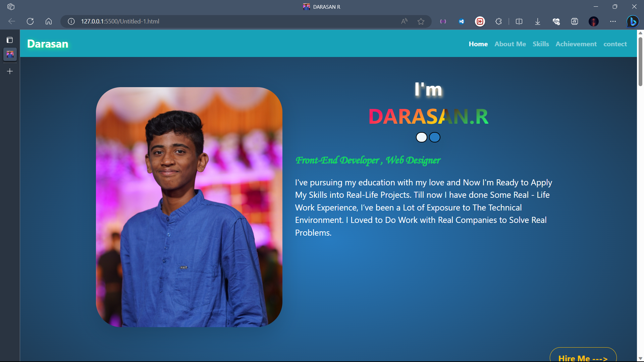Click the page vertical scrollbar thumb

pyautogui.click(x=640, y=62)
